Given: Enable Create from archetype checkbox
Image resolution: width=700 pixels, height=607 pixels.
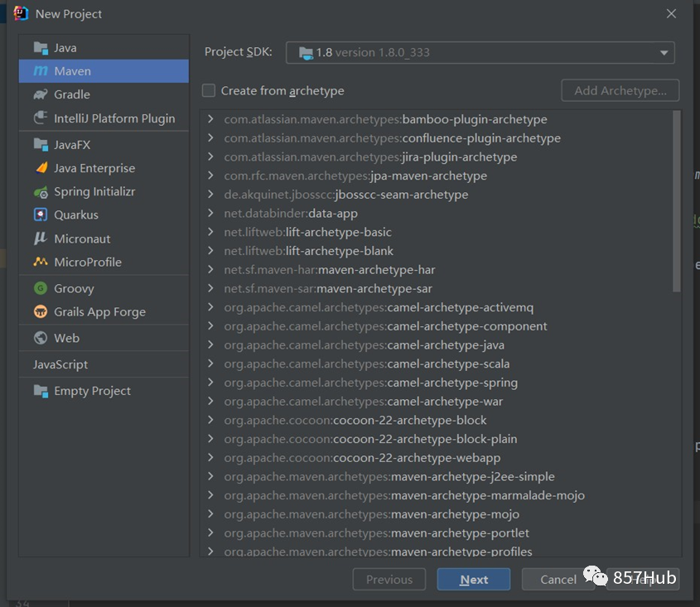Looking at the screenshot, I should 209,90.
